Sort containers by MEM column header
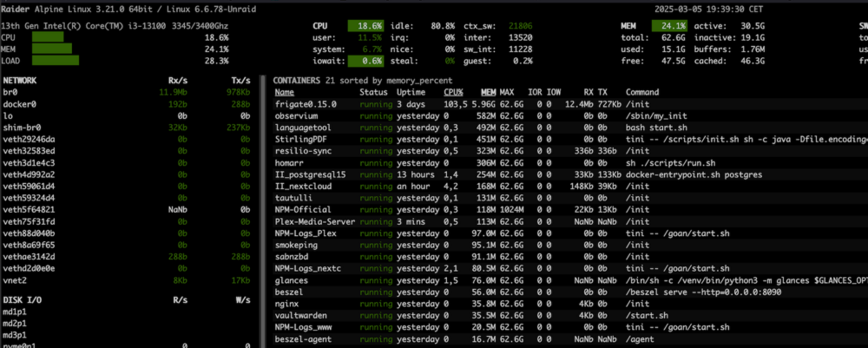Screen dimensions: 868x348 pos(488,92)
